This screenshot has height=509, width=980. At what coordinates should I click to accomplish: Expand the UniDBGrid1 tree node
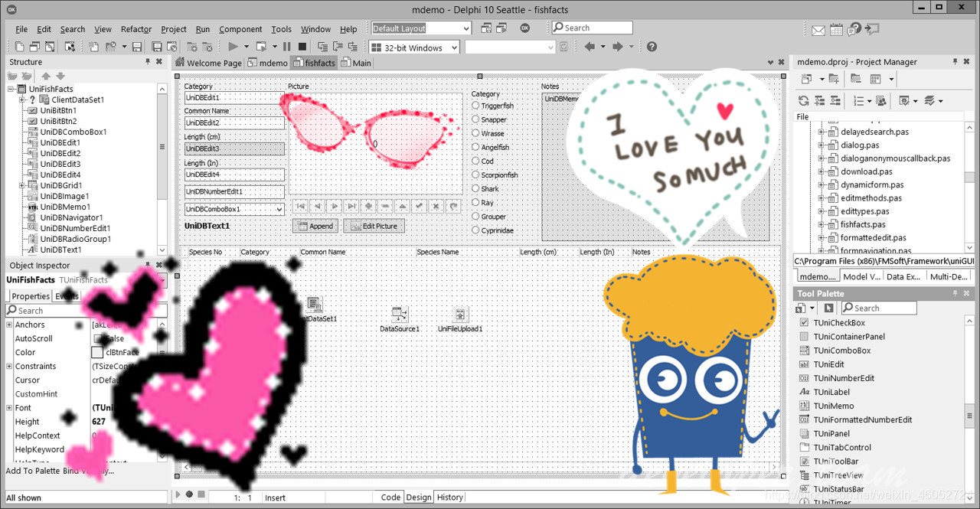click(x=22, y=185)
